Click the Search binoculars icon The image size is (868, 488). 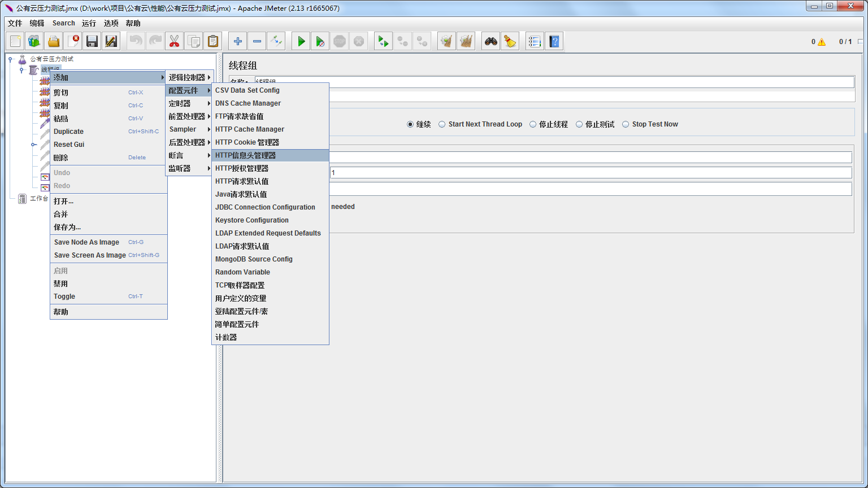[x=491, y=41]
